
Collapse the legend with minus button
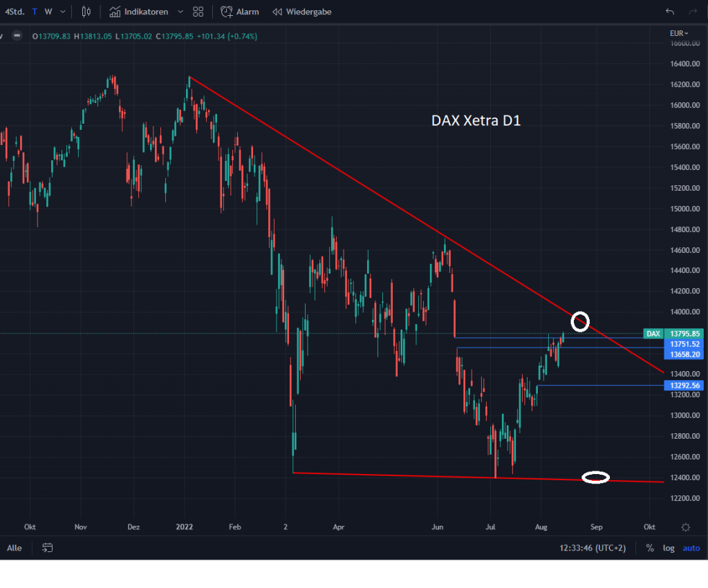(17, 36)
